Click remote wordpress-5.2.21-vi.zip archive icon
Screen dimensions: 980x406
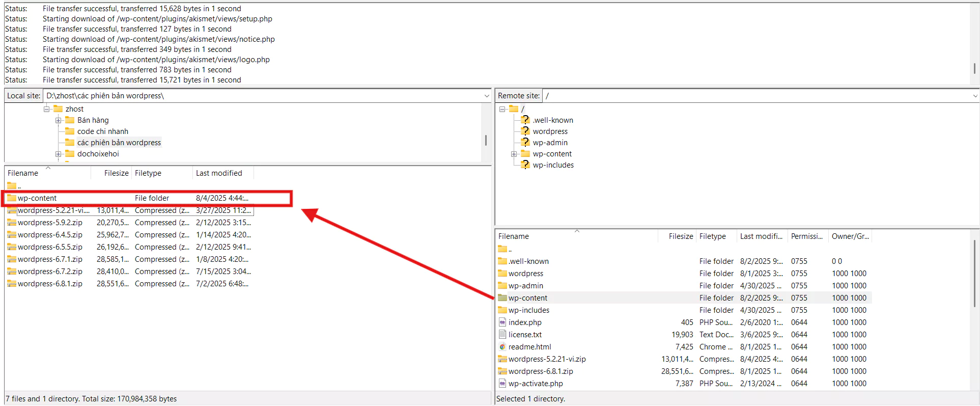[502, 359]
